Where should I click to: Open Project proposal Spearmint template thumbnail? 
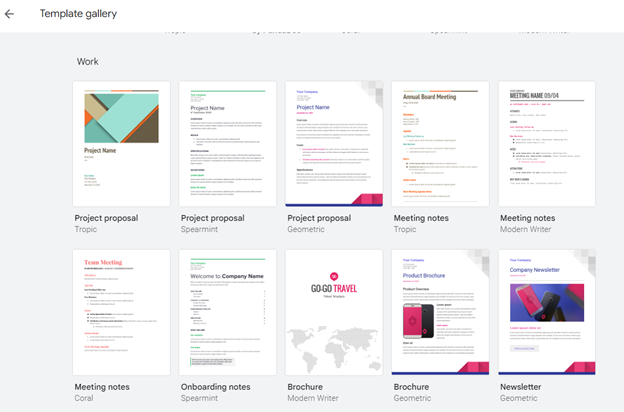tap(227, 144)
